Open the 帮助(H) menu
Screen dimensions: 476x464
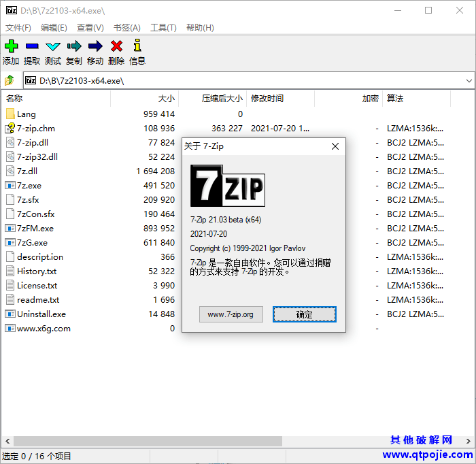(199, 28)
